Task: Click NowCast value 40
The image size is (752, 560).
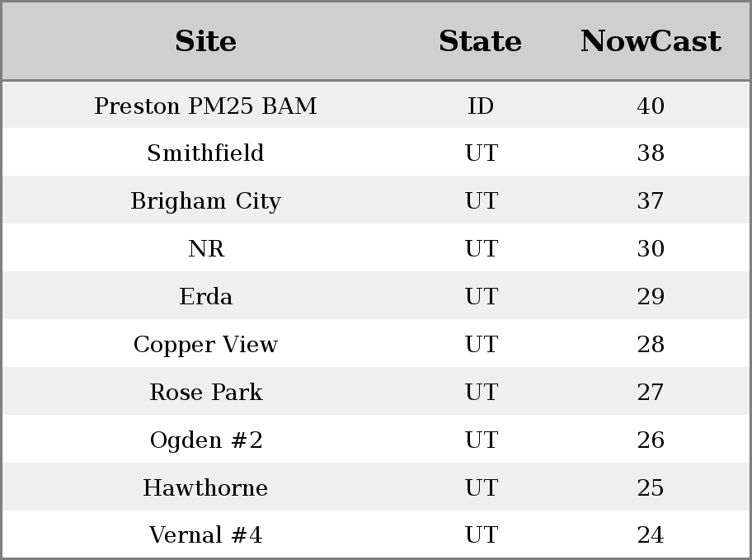Action: (651, 106)
